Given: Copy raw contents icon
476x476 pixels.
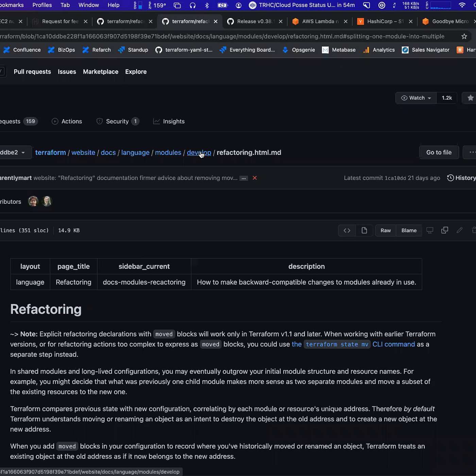Looking at the screenshot, I should pyautogui.click(x=444, y=231).
